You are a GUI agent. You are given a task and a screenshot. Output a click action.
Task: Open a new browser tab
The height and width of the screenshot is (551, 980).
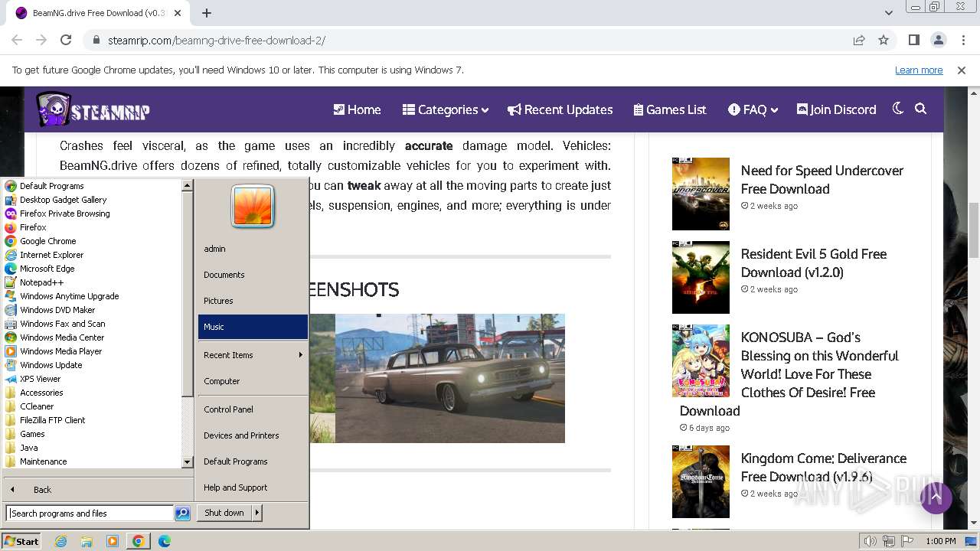click(x=207, y=13)
